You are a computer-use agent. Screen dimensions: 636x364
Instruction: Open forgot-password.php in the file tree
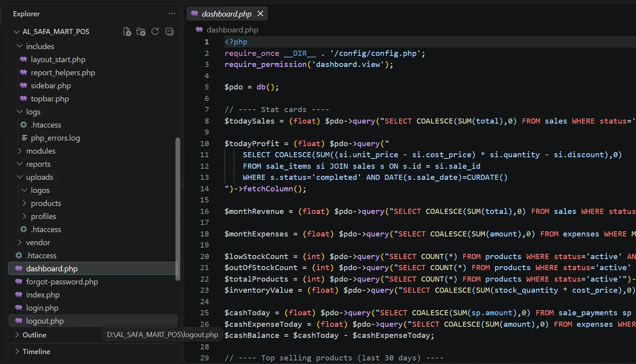tap(62, 282)
